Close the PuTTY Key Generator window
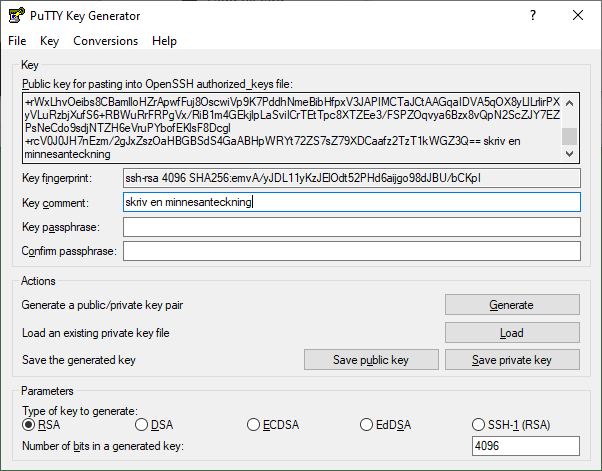 (x=578, y=15)
